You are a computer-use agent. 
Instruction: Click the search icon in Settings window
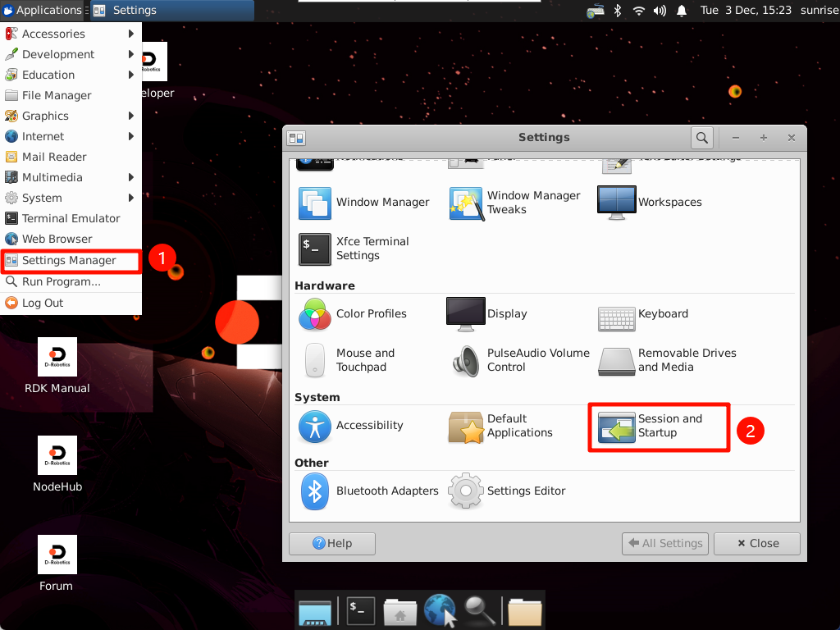point(702,138)
